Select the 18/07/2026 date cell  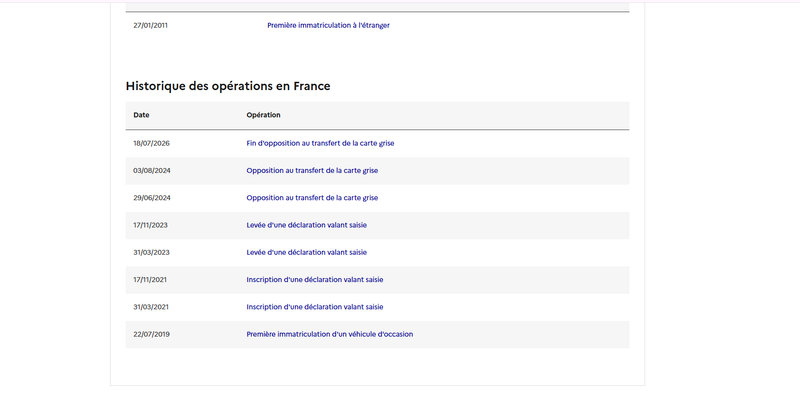pyautogui.click(x=152, y=143)
